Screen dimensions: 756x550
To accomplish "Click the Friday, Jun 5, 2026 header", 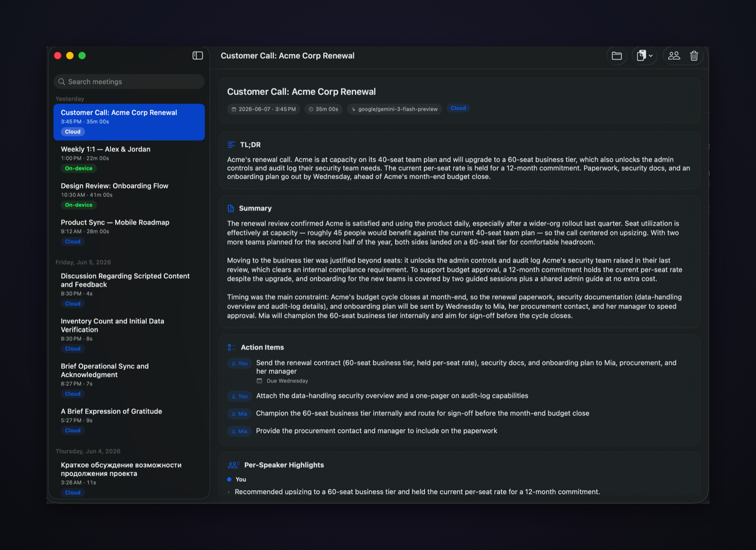I will click(83, 262).
